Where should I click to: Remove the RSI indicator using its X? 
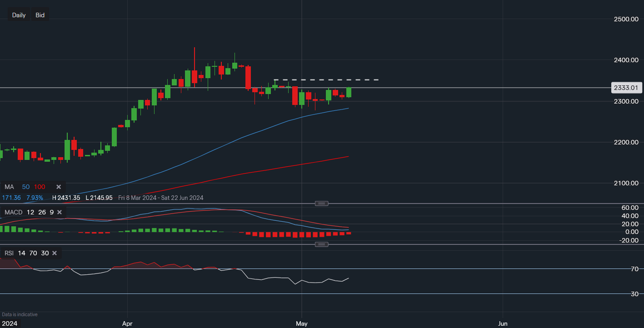click(55, 253)
